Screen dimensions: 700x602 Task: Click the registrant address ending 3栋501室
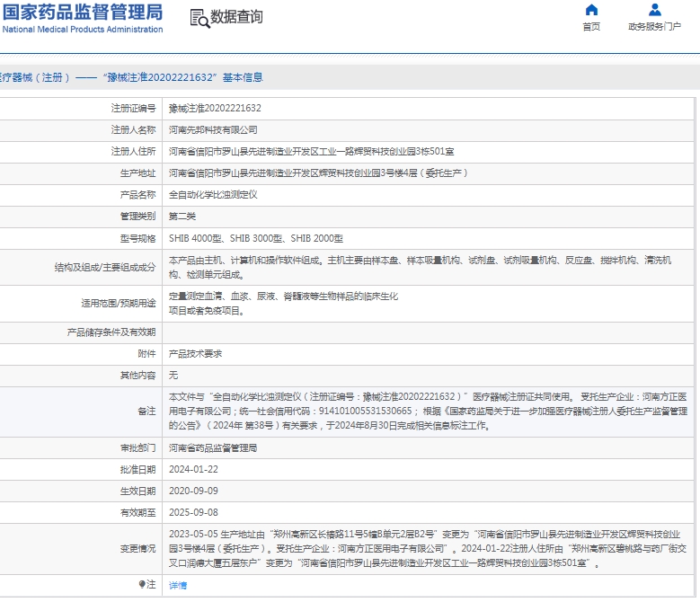point(311,152)
